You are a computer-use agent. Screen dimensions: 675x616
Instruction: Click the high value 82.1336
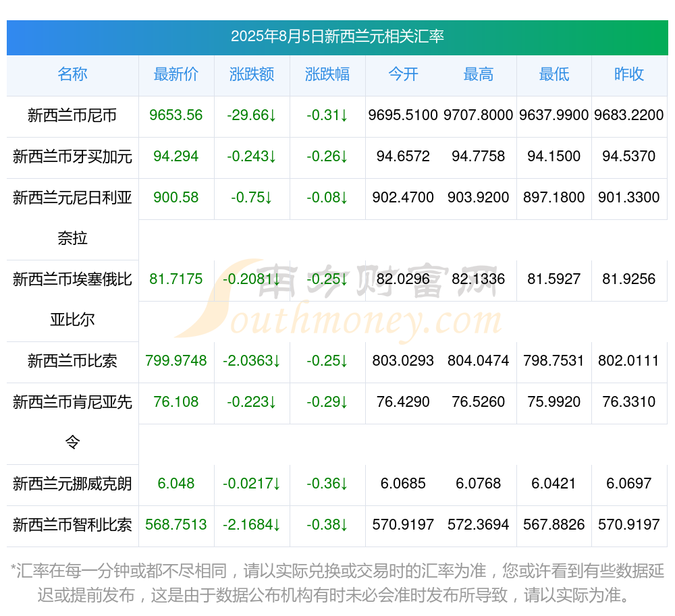point(479,279)
